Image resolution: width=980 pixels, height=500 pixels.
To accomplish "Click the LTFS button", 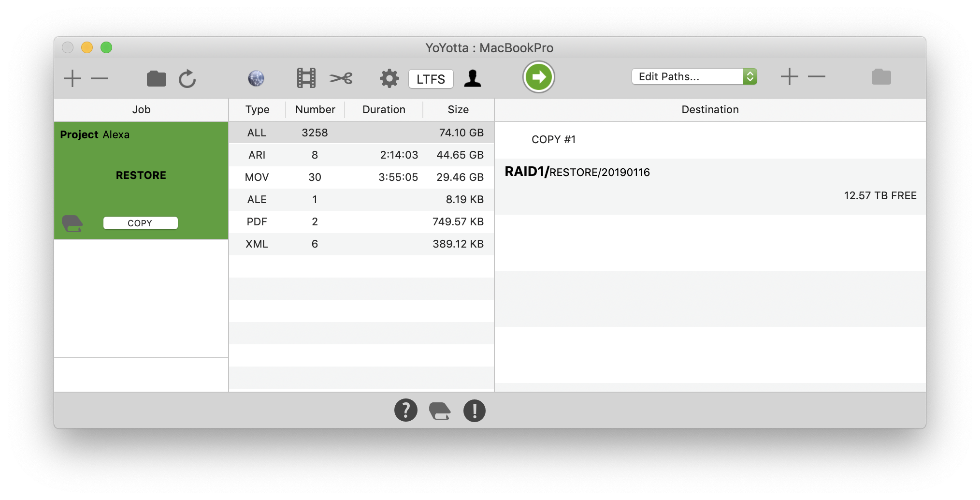I will click(431, 79).
